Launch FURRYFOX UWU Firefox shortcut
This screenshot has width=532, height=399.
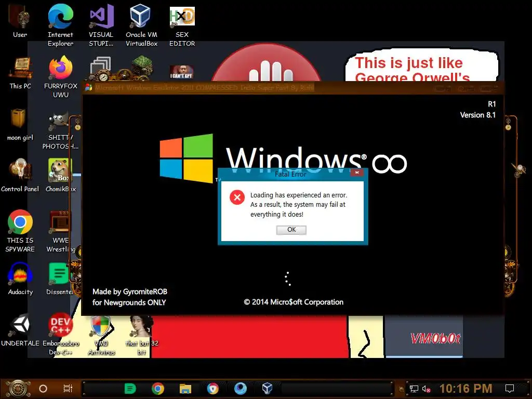[61, 76]
